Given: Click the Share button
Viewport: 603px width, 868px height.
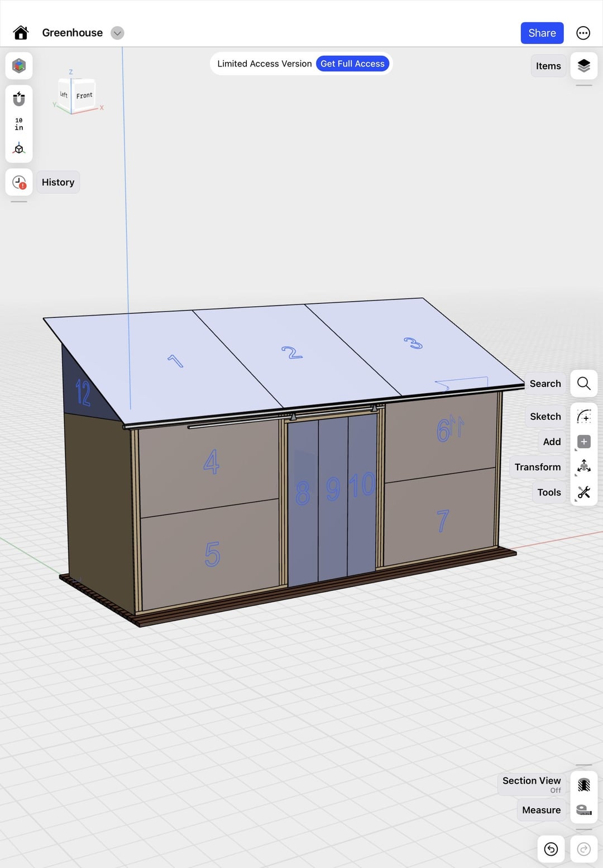Looking at the screenshot, I should 542,33.
